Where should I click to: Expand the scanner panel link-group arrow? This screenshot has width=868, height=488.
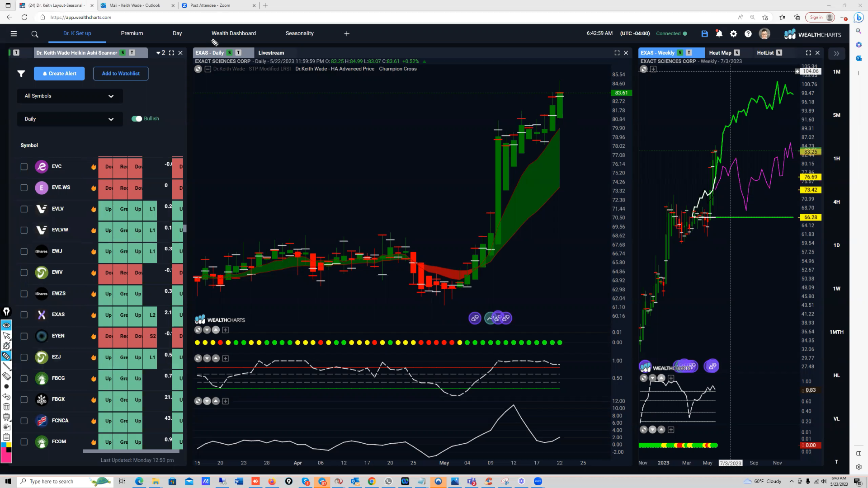tap(160, 53)
